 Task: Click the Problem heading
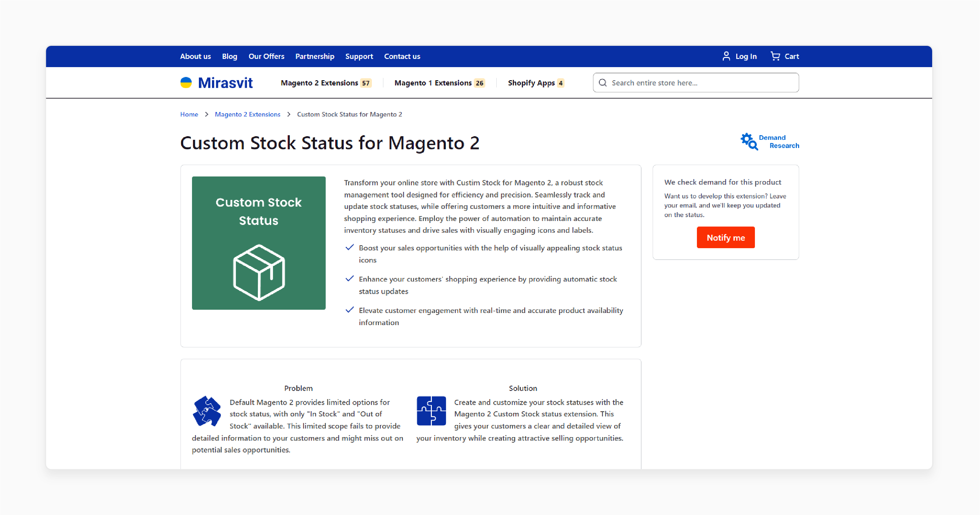point(298,388)
